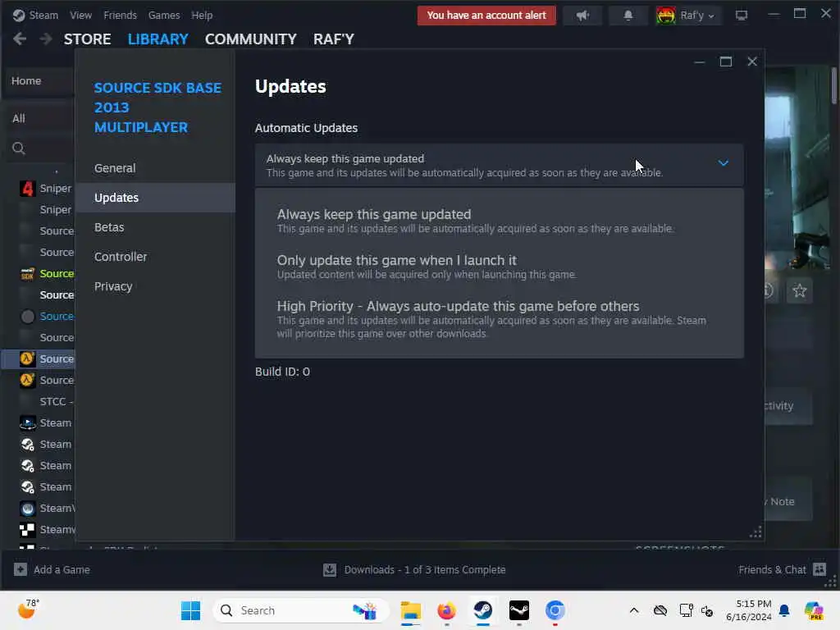This screenshot has width=840, height=630.
Task: Select High Priority auto-update option
Action: pos(500,319)
